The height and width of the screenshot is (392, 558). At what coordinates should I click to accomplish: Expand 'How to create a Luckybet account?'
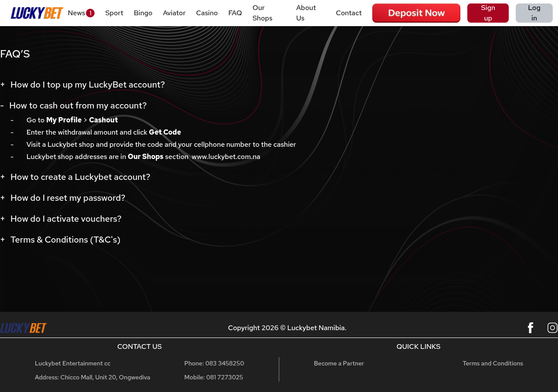(x=75, y=177)
